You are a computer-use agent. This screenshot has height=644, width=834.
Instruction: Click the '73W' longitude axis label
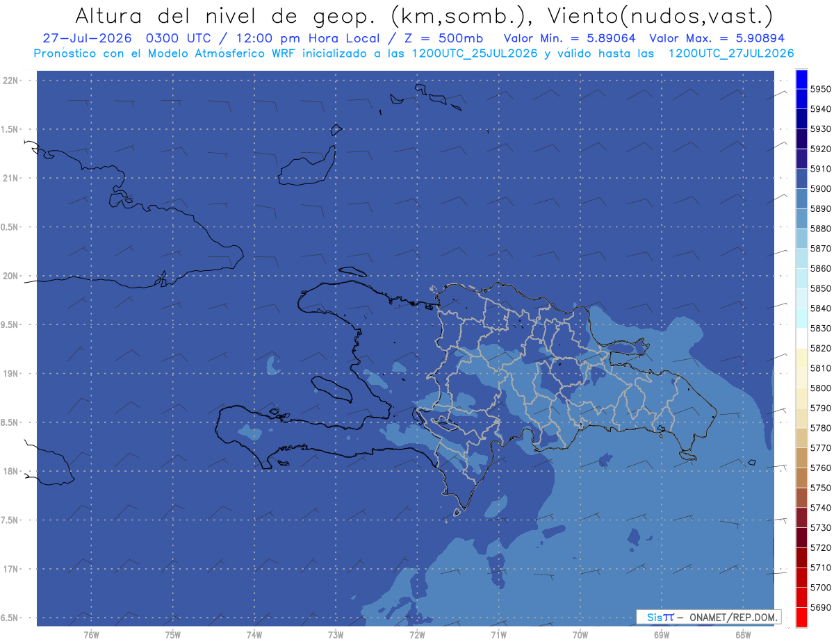coord(336,635)
